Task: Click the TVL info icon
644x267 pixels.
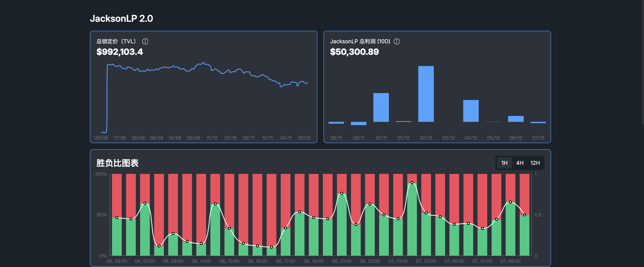Action: tap(145, 42)
